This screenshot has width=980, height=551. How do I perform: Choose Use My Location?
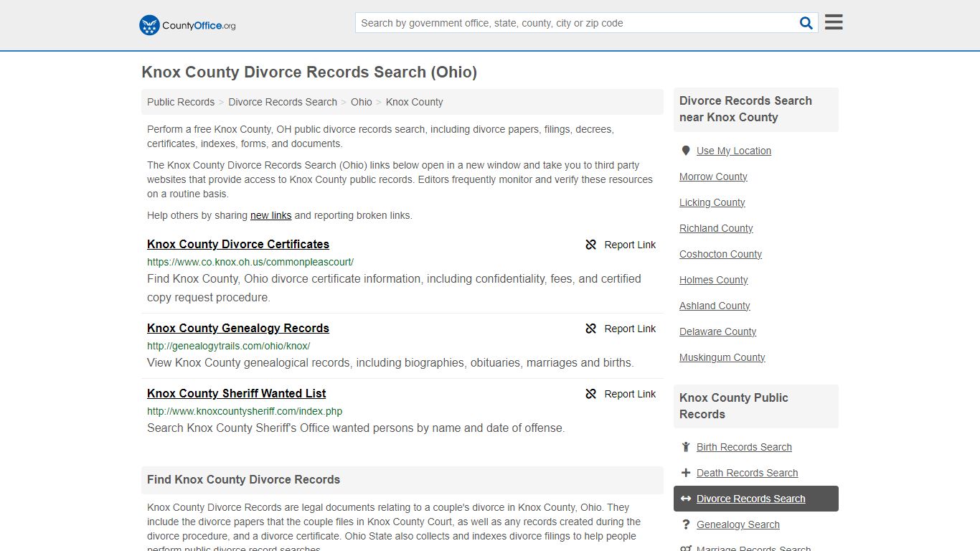click(734, 151)
